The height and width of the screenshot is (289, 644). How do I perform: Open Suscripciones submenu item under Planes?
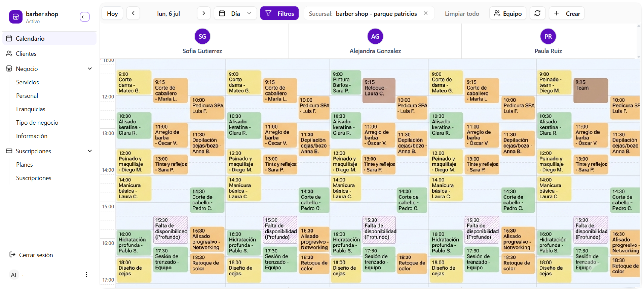tap(34, 178)
